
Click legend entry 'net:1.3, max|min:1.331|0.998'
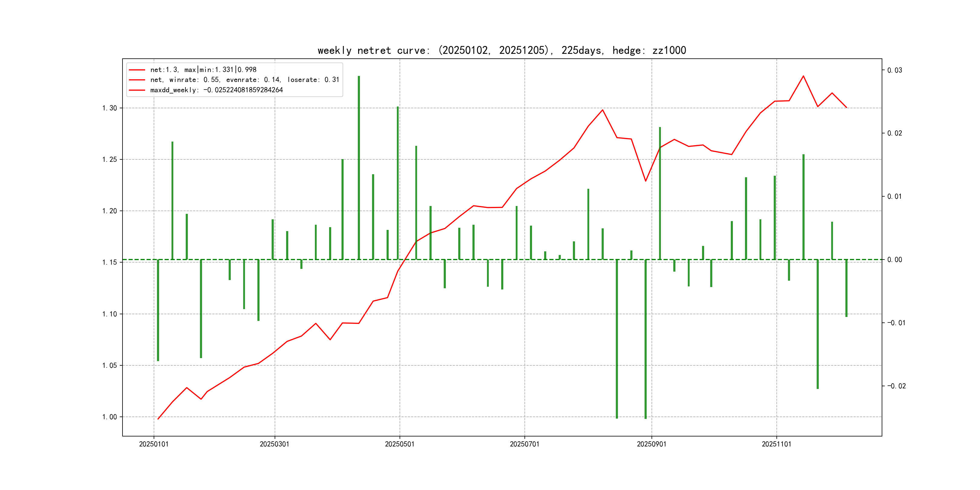[203, 70]
